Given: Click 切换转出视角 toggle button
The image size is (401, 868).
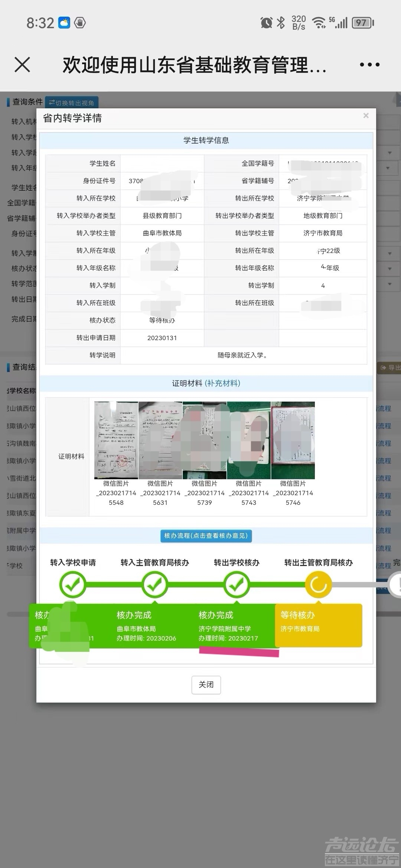Looking at the screenshot, I should tap(72, 103).
